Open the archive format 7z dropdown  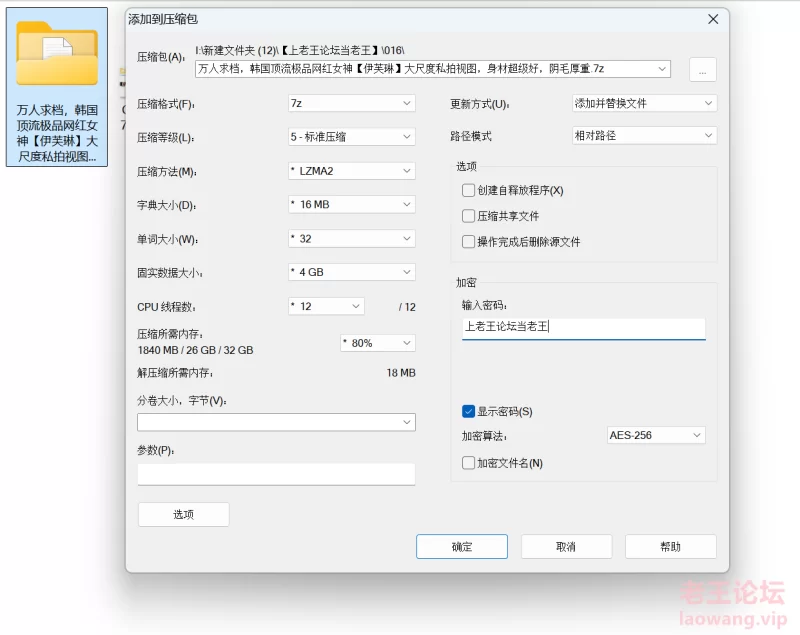[352, 104]
